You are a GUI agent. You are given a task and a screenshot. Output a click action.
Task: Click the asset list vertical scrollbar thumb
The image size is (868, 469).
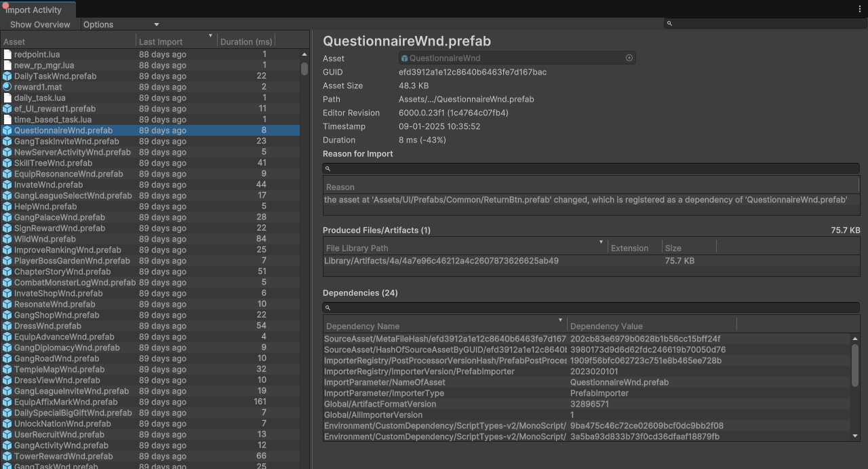[304, 69]
